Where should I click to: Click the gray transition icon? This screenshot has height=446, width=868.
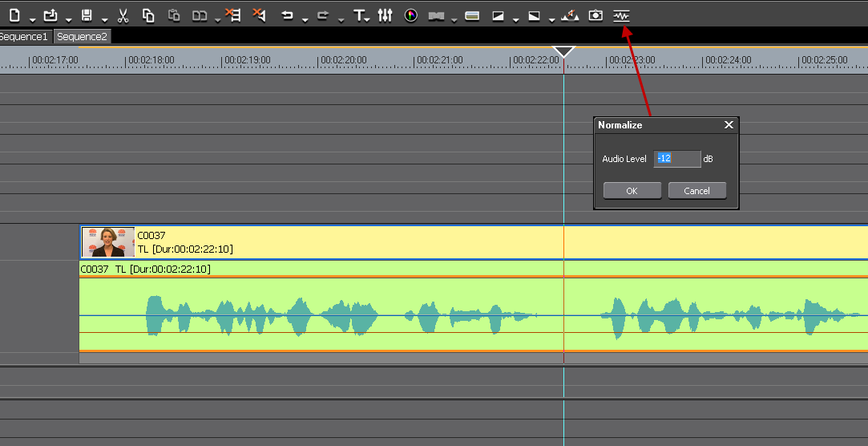click(x=436, y=16)
